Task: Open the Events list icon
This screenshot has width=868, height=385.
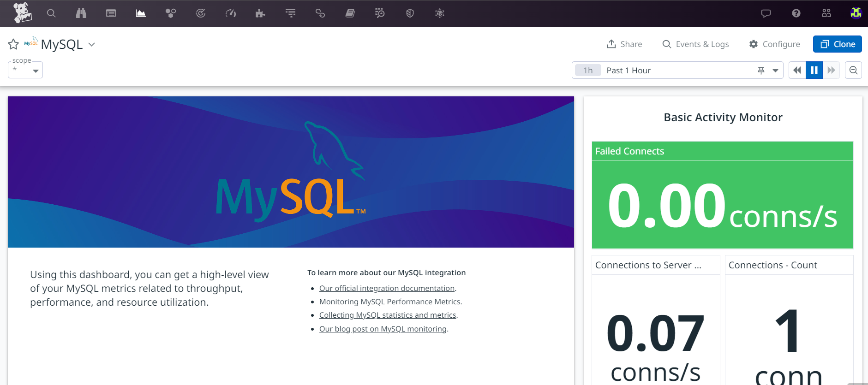Action: 111,13
